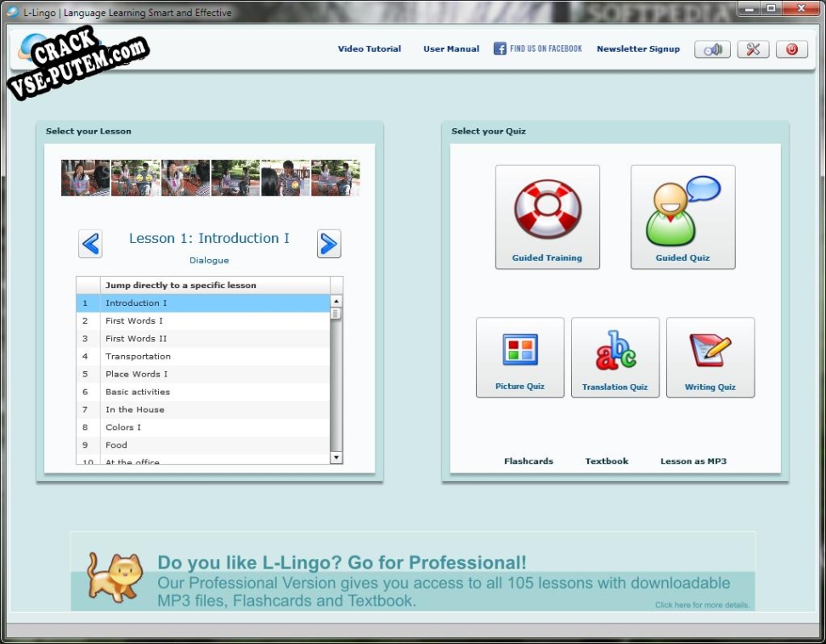826x644 pixels.
Task: Go to previous lesson with left arrow
Action: point(90,244)
